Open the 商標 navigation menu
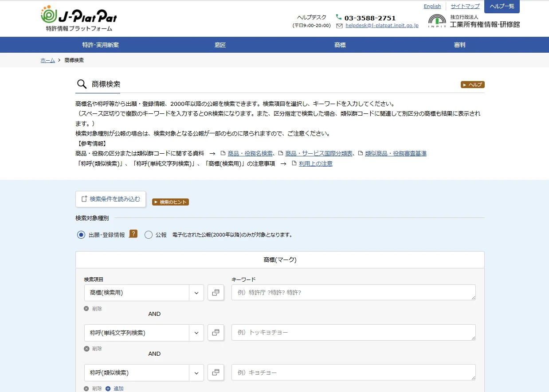Image resolution: width=549 pixels, height=392 pixels. click(x=340, y=45)
